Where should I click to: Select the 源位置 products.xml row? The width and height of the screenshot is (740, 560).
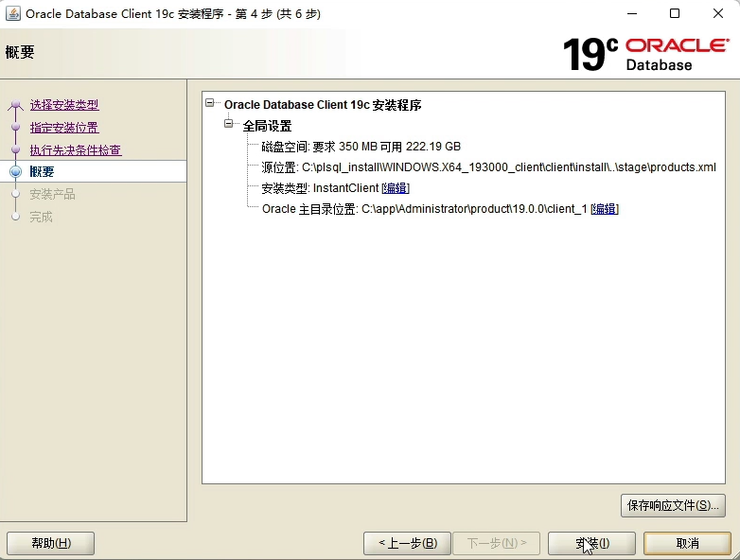(x=488, y=167)
